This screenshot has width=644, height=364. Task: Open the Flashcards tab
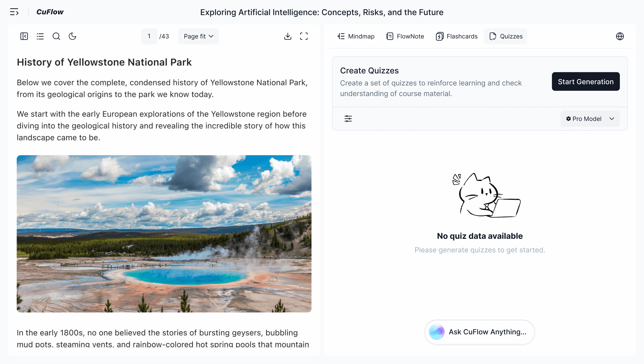point(457,36)
